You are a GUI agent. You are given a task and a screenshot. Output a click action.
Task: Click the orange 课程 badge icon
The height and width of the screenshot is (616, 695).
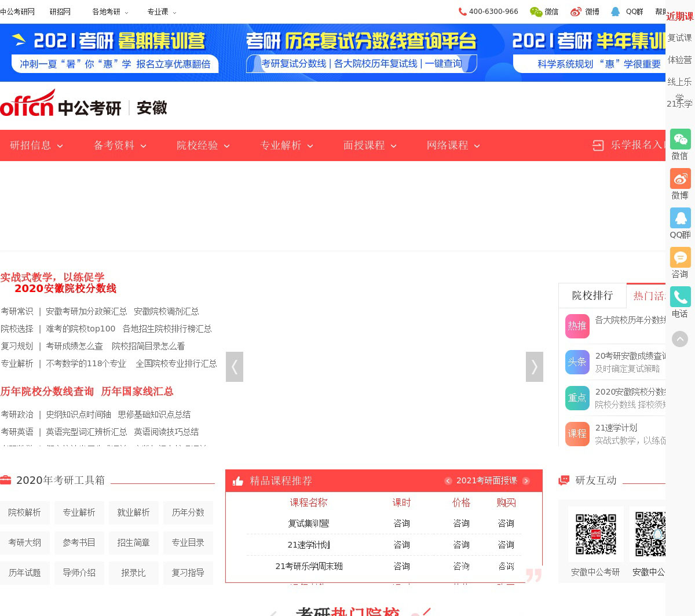(x=577, y=433)
